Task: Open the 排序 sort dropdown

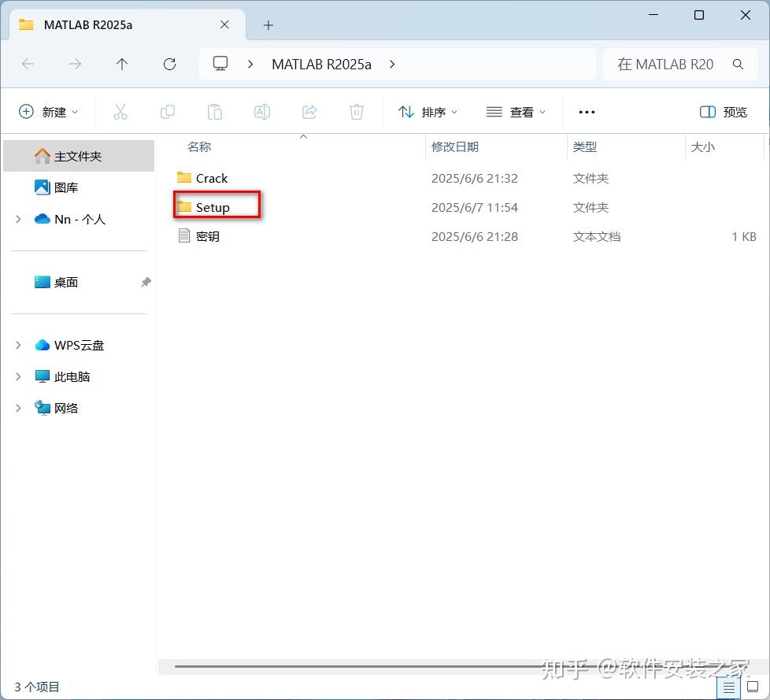Action: pyautogui.click(x=428, y=112)
